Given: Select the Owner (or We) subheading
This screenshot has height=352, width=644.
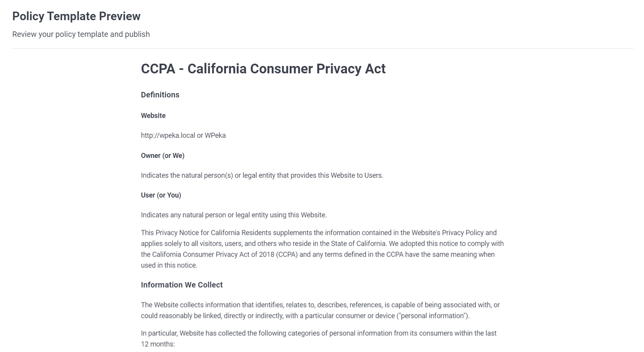Looking at the screenshot, I should click(x=163, y=156).
